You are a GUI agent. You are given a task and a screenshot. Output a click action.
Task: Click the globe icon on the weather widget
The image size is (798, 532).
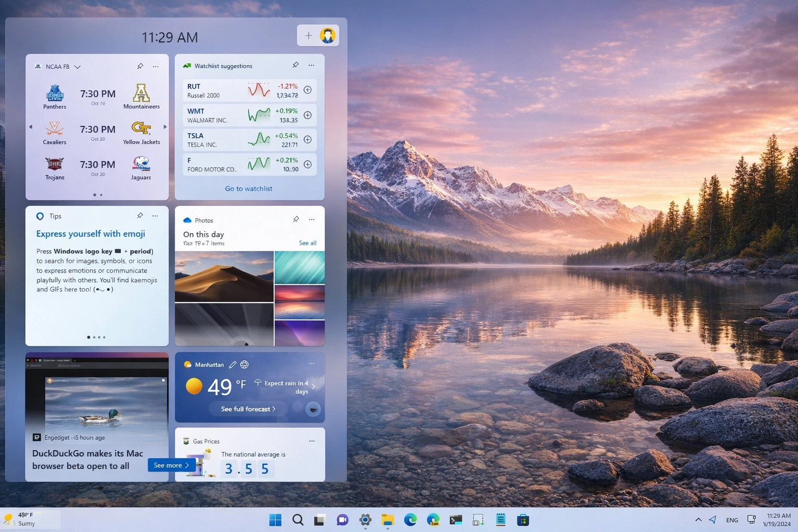[x=244, y=364]
